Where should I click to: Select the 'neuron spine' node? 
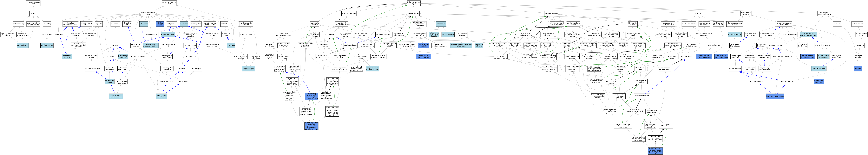[197, 69]
